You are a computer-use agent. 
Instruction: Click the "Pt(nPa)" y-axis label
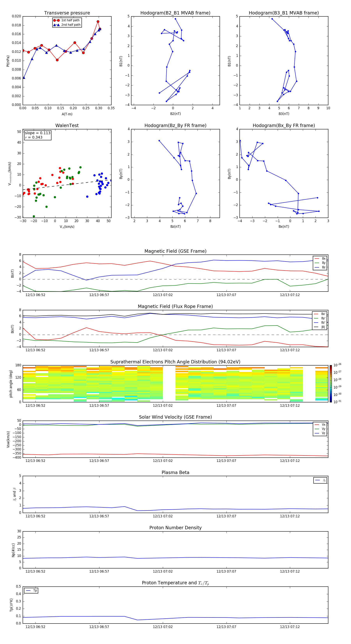point(8,61)
